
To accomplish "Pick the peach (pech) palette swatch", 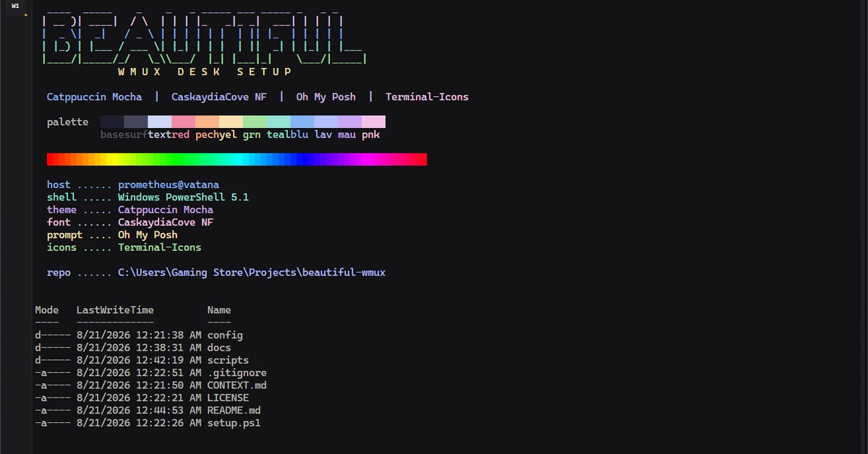I will tap(207, 121).
